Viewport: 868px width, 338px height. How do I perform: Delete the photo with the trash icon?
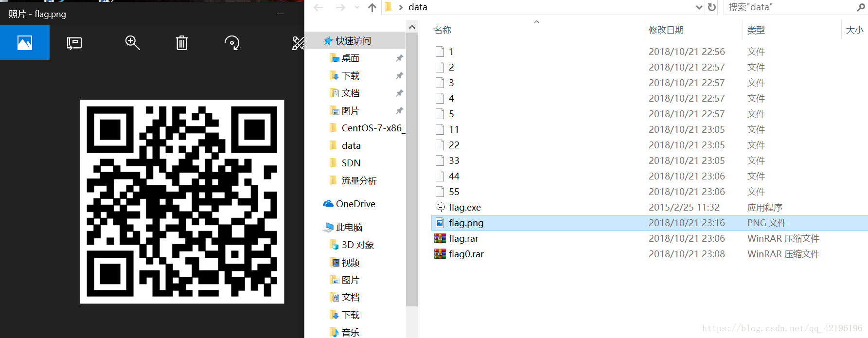pyautogui.click(x=182, y=43)
